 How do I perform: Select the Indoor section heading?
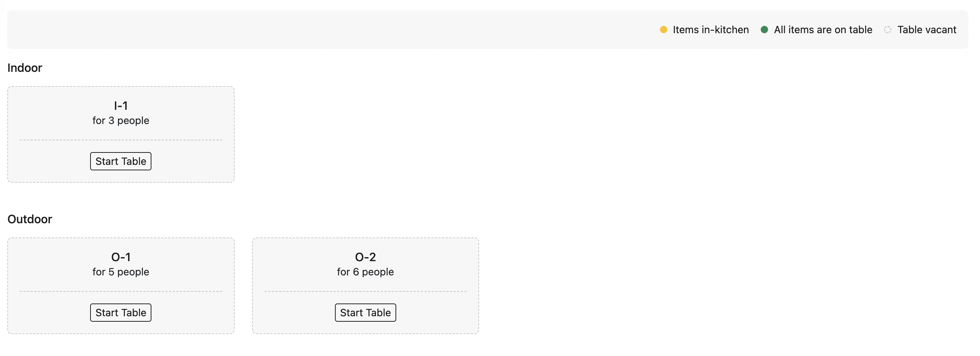[x=25, y=68]
